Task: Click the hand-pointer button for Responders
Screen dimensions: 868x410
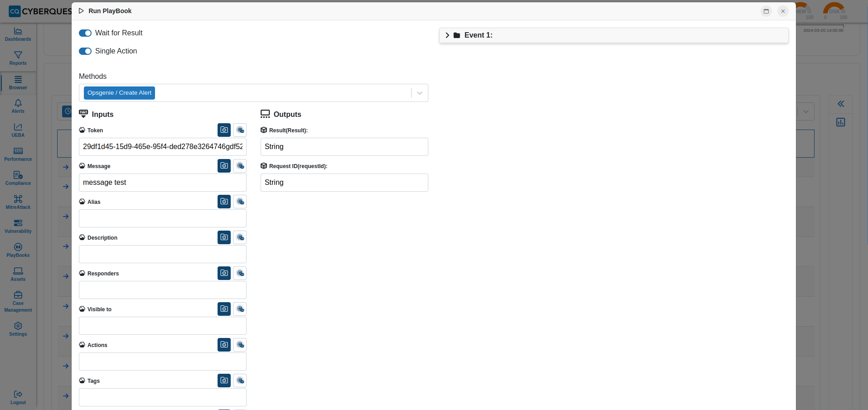Action: (240, 273)
